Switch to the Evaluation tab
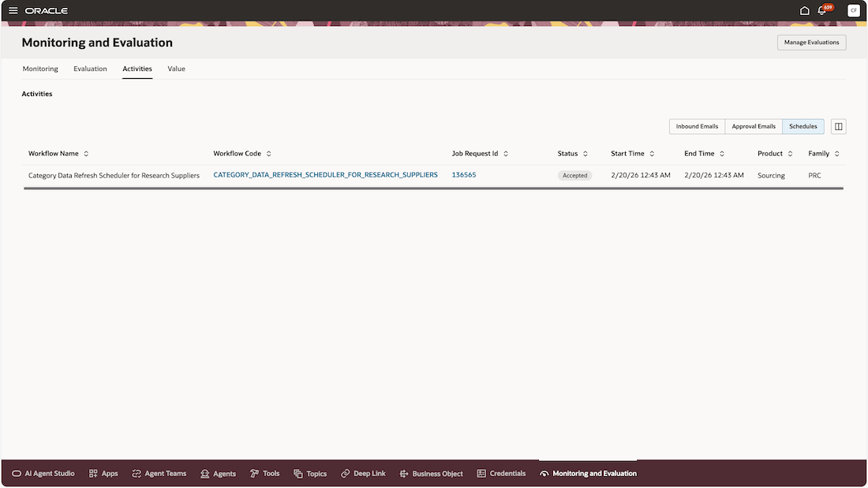868x488 pixels. click(x=90, y=69)
